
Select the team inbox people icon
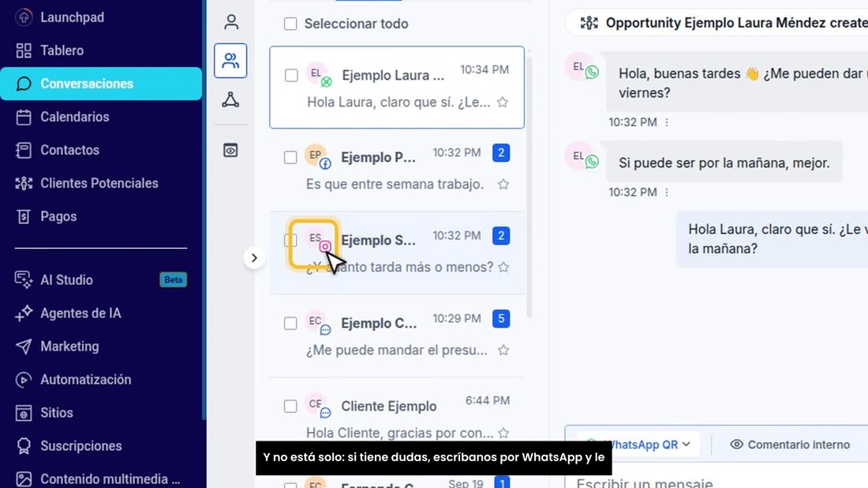tap(231, 60)
